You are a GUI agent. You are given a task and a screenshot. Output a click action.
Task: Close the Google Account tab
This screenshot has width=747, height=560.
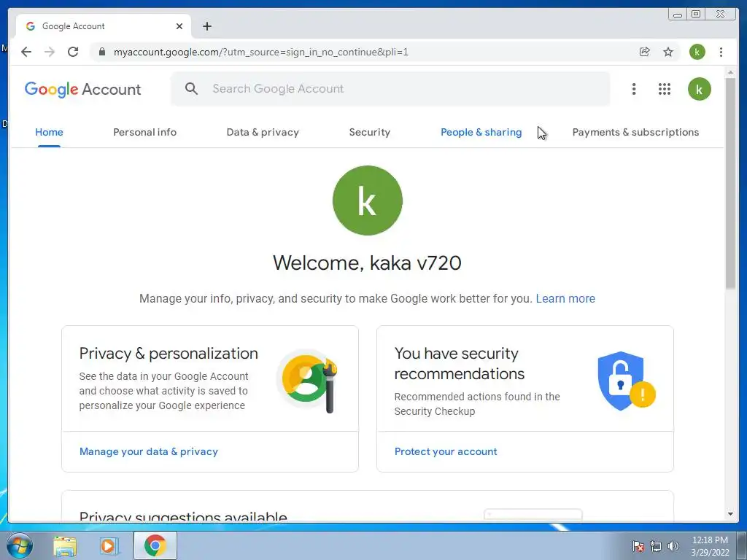[x=179, y=26]
